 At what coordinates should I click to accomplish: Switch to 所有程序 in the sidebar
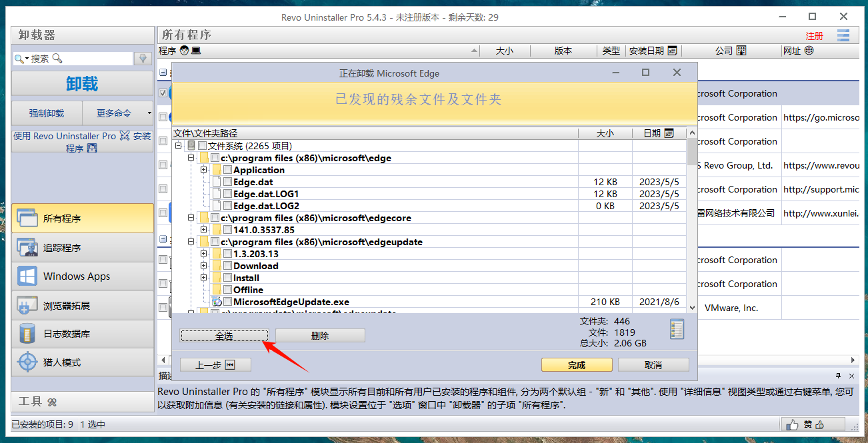(82, 219)
